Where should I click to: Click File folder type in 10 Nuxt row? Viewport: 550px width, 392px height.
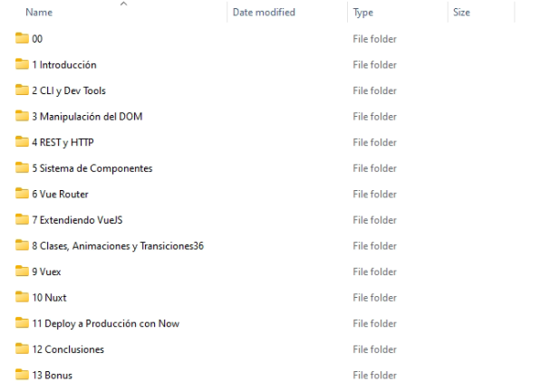(x=374, y=298)
